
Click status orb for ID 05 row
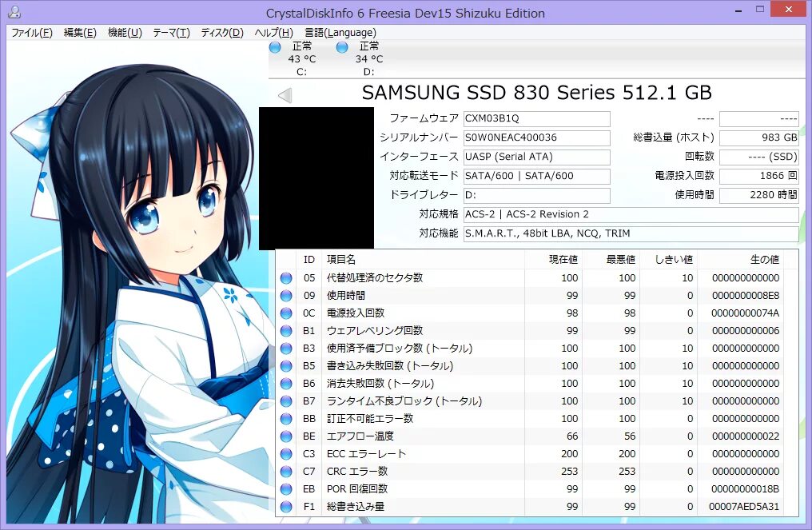[286, 278]
